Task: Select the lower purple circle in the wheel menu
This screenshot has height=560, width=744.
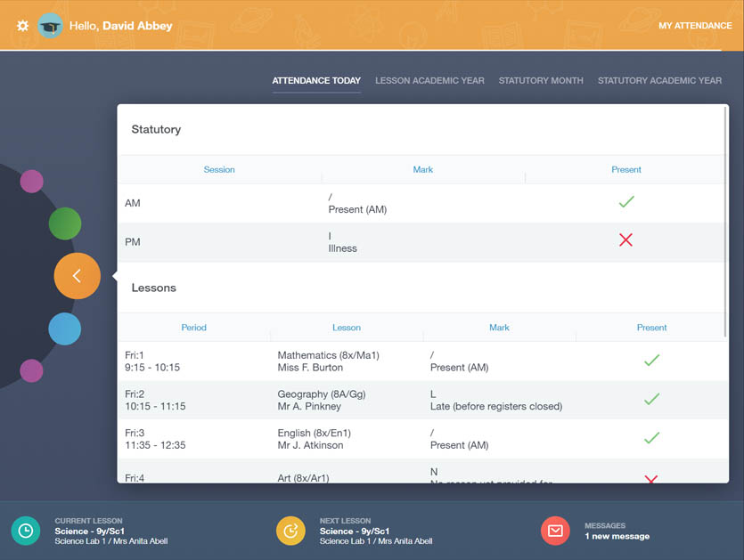Action: [x=31, y=370]
